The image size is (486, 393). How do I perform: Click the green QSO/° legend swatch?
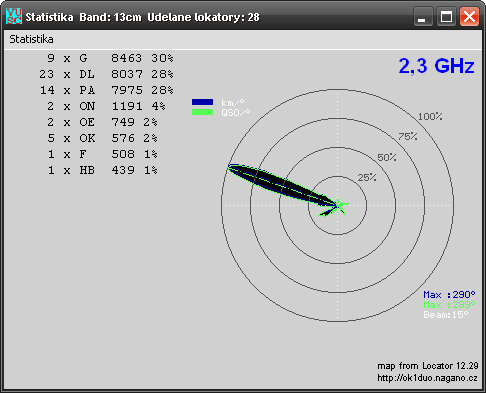point(202,112)
